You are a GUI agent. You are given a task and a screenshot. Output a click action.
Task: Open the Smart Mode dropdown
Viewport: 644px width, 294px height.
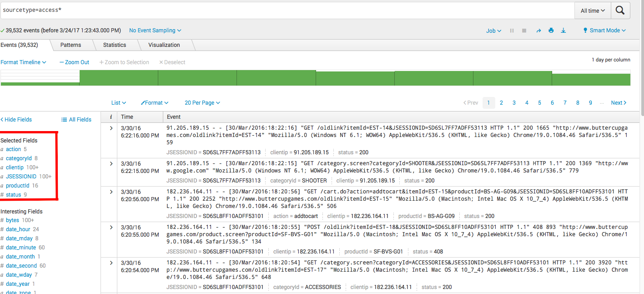(x=604, y=30)
